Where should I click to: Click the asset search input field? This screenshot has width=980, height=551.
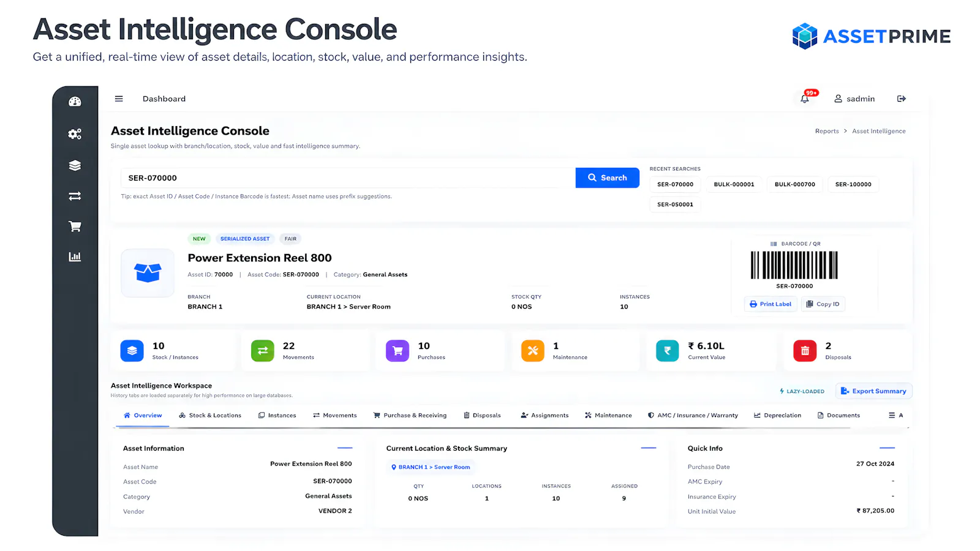tap(348, 178)
